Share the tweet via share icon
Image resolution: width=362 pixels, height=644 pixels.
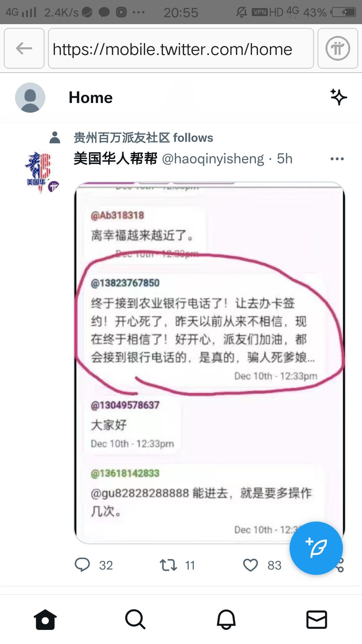[x=339, y=566]
